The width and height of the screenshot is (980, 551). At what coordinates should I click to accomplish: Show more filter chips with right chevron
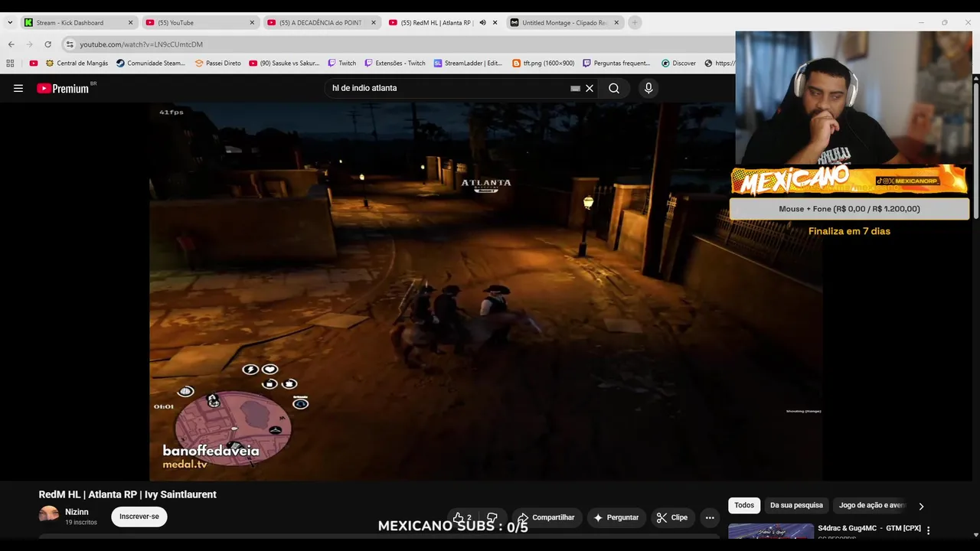[x=921, y=506]
